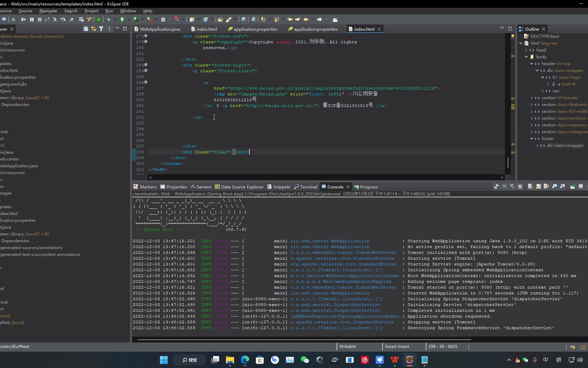The width and height of the screenshot is (588, 368).
Task: Toggle Pin Console in Console toolbar
Action: [573, 186]
